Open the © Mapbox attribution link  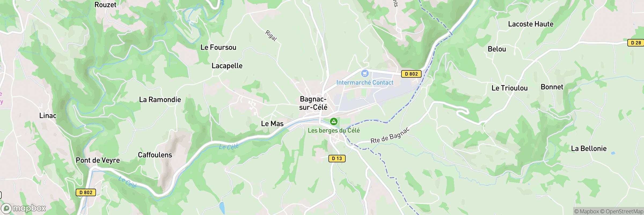click(587, 212)
